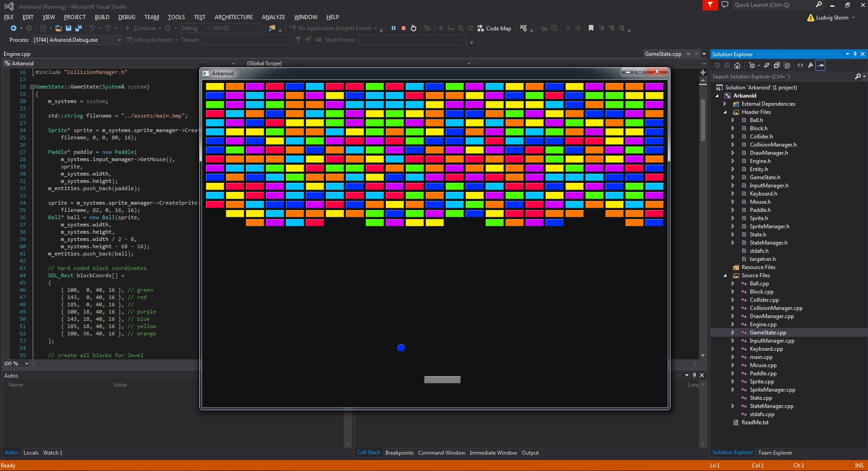The height and width of the screenshot is (471, 868).
Task: Open Code Map from the toolbar
Action: [x=494, y=28]
